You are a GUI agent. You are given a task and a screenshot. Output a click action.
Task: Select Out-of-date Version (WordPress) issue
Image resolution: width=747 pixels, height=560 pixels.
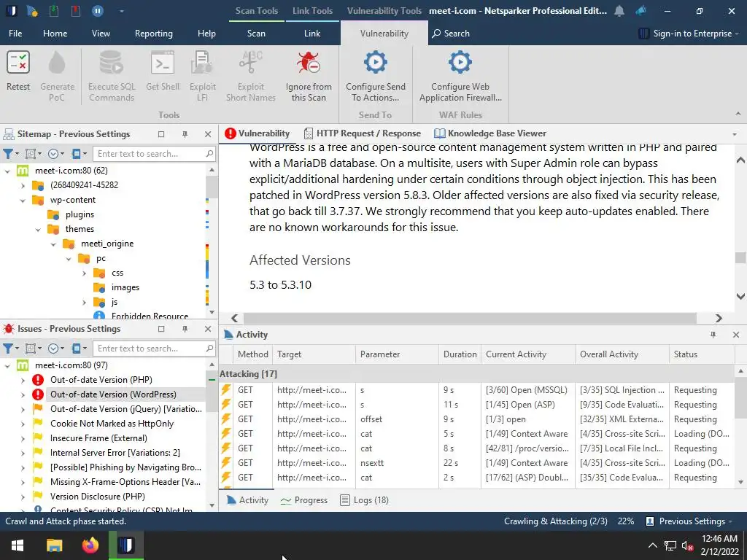coord(113,394)
